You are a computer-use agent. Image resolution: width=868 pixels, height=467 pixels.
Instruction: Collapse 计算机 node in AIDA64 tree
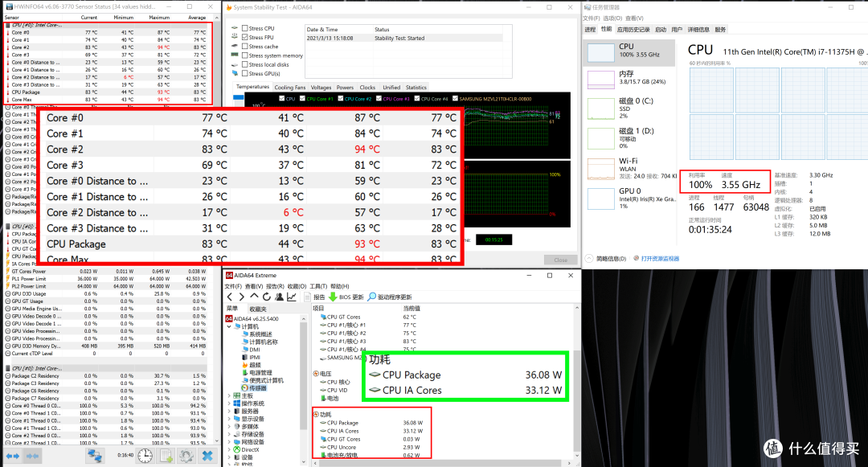point(229,326)
